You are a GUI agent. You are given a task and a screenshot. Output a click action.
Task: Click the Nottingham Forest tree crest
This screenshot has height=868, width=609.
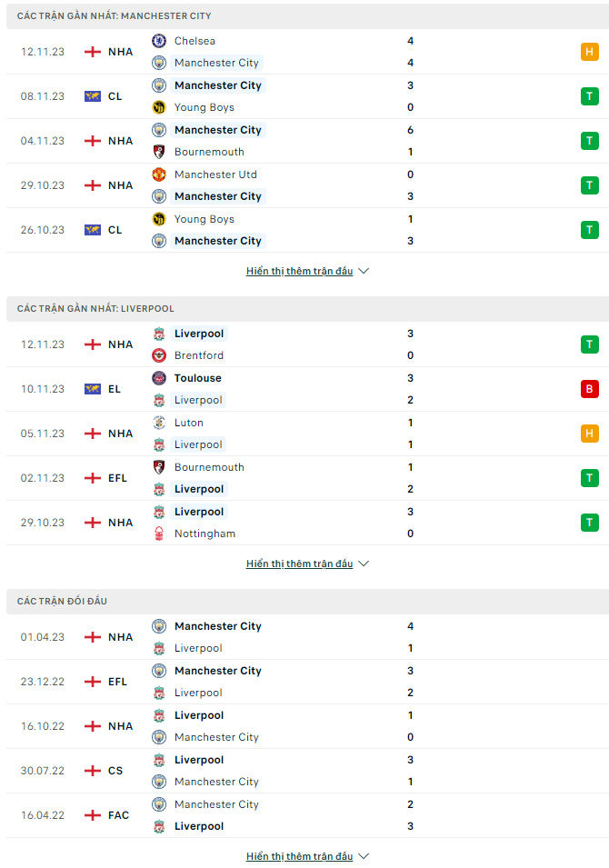coord(159,534)
